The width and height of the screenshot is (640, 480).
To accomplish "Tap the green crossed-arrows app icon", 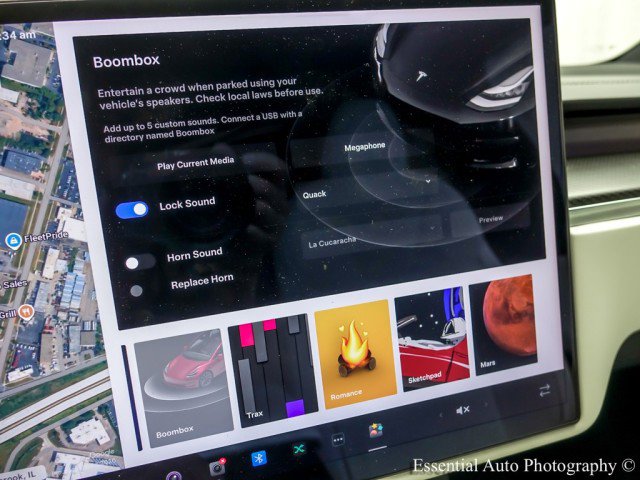I will 299,449.
